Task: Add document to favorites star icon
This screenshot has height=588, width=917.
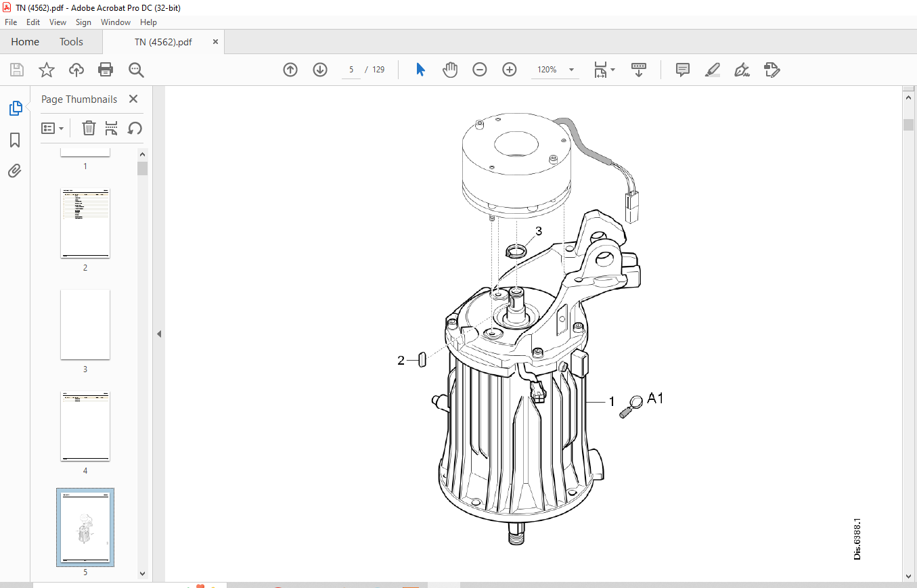Action: 47,70
